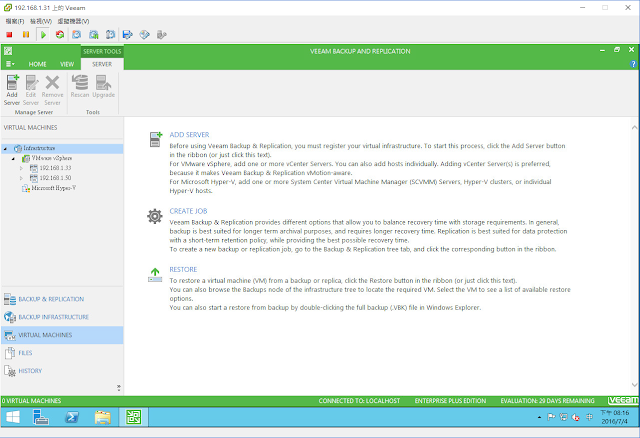Image resolution: width=640 pixels, height=438 pixels.
Task: Open the BACKUP INFRASTRUCTURE view
Action: coord(62,317)
